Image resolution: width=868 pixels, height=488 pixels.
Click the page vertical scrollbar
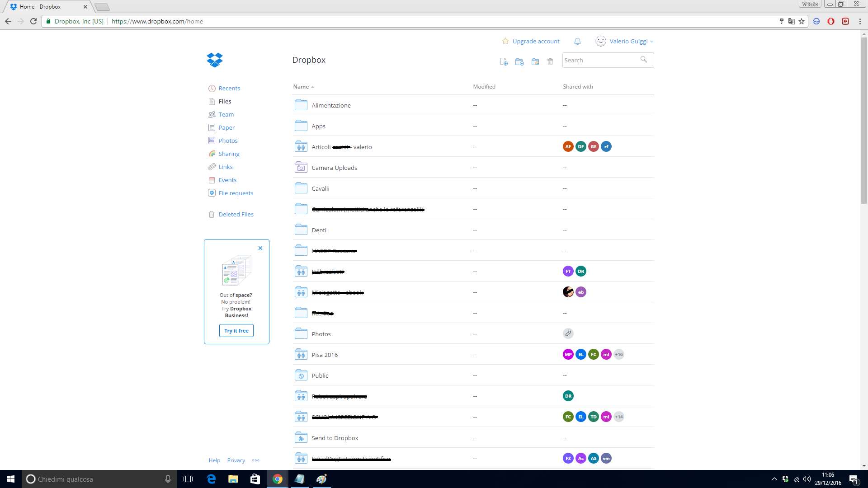864,120
